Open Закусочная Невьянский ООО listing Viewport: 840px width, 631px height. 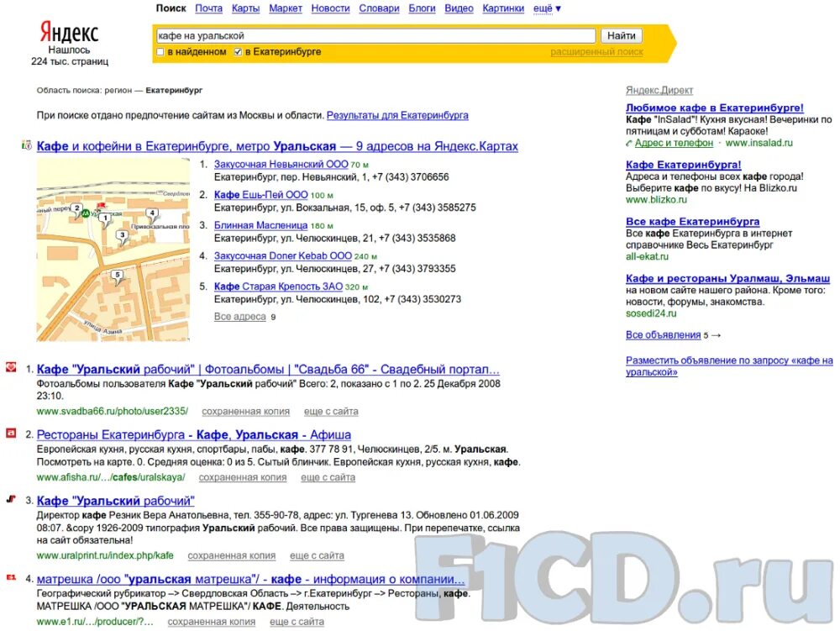click(x=281, y=165)
